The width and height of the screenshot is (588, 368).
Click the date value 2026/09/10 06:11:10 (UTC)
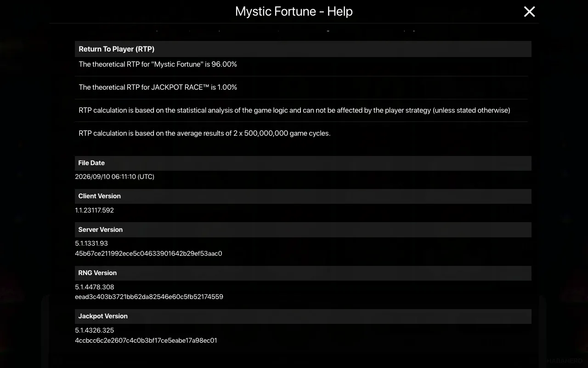114,177
